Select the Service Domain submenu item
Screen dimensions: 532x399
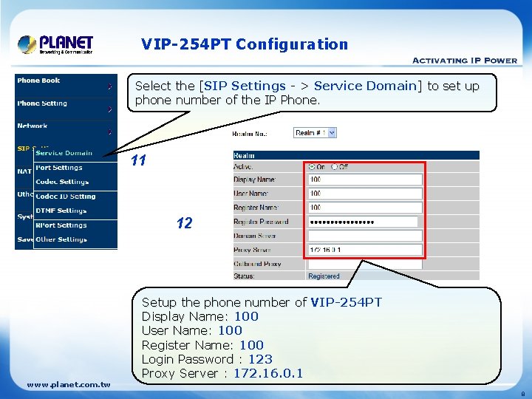pyautogui.click(x=64, y=153)
